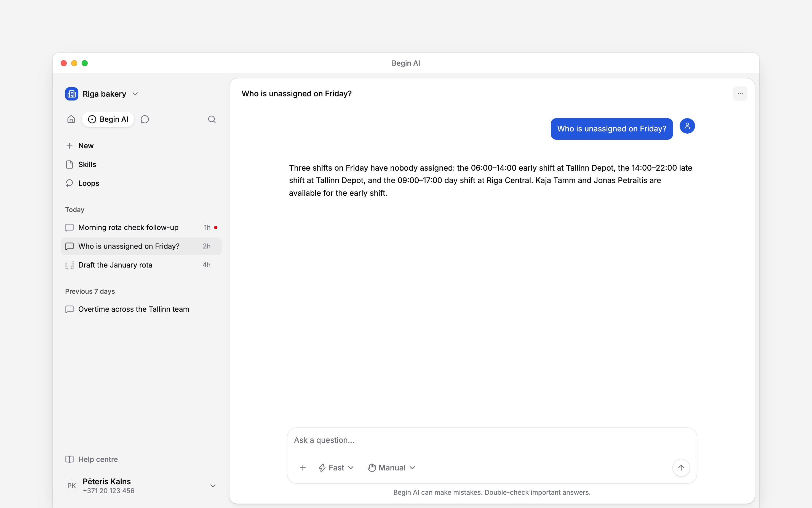Send message with the up arrow button
Screen dimensions: 812x508
pos(681,468)
